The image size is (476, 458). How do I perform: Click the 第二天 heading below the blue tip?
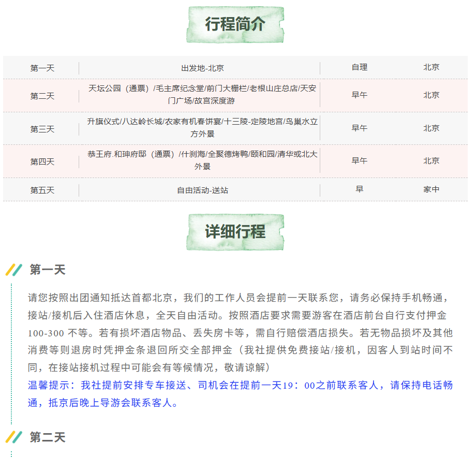coord(48,437)
